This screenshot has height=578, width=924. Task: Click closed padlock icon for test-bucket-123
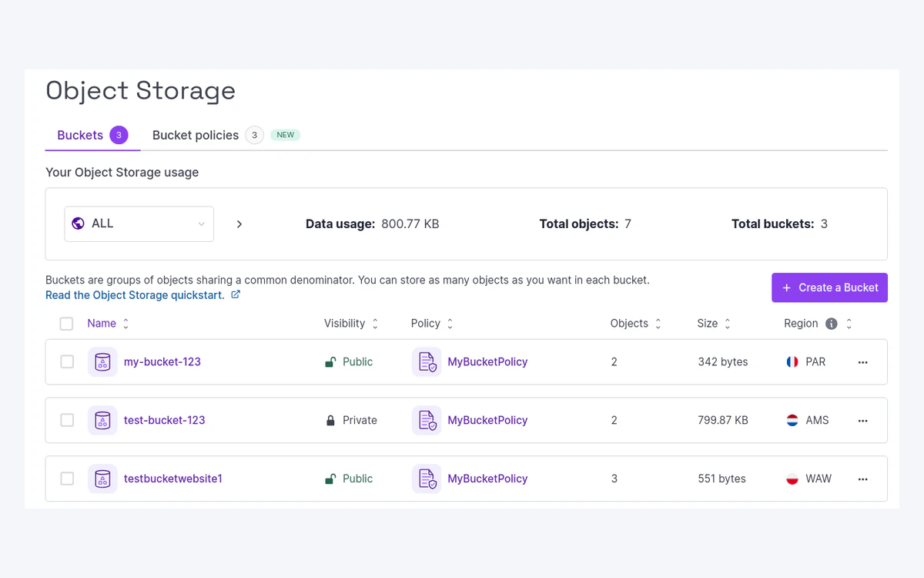pyautogui.click(x=330, y=421)
